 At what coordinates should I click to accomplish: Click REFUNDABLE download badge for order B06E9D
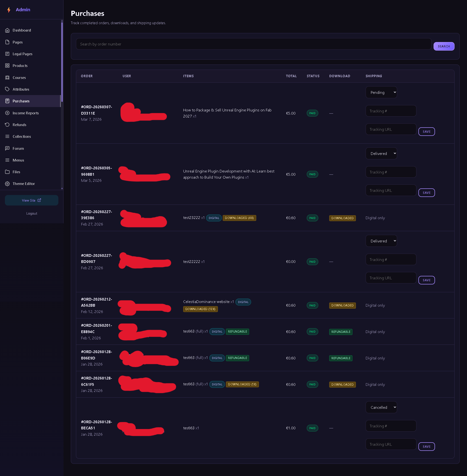tap(341, 358)
